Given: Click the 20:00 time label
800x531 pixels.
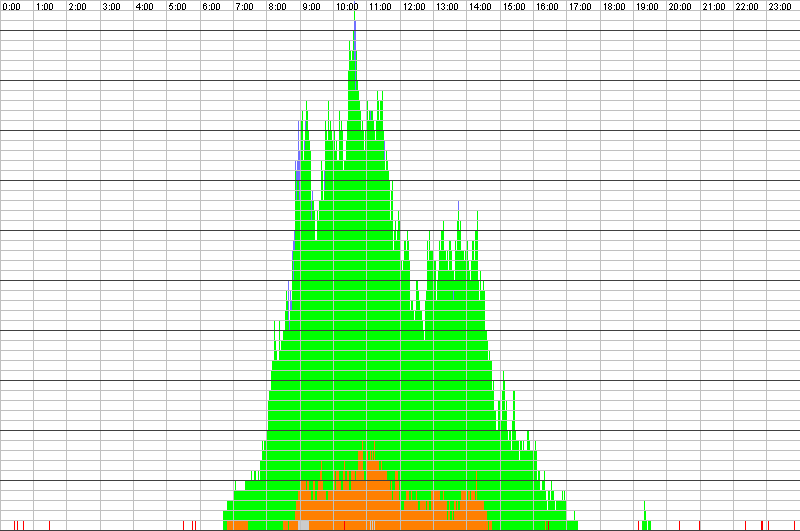Looking at the screenshot, I should click(x=681, y=7).
